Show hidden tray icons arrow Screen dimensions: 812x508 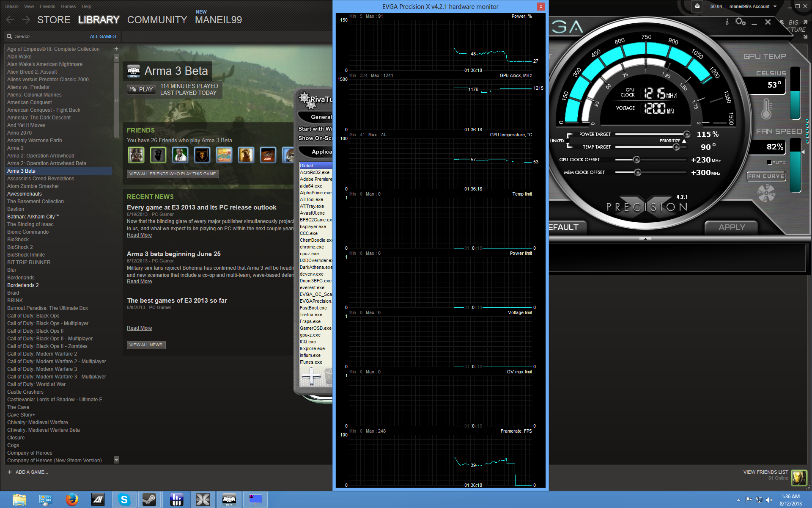tap(738, 500)
